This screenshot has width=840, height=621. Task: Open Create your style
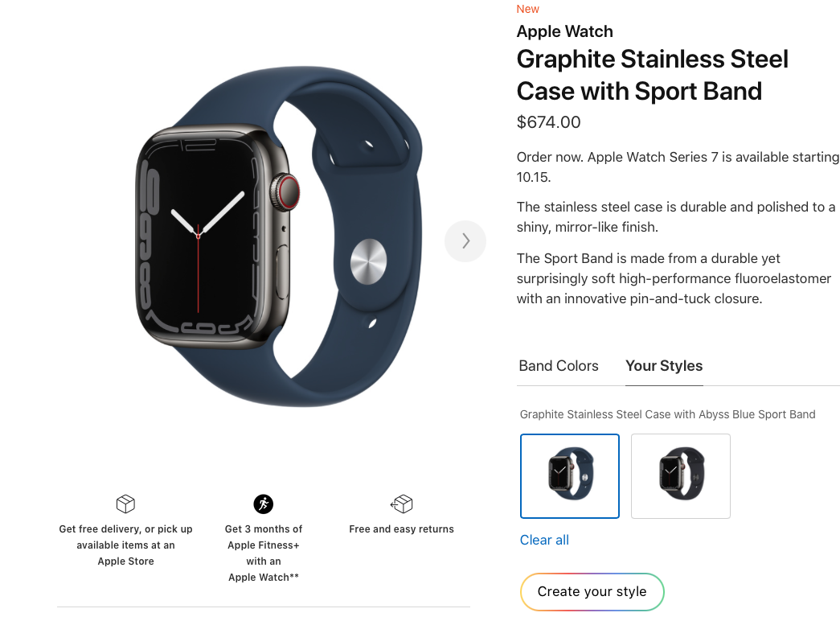tap(592, 592)
